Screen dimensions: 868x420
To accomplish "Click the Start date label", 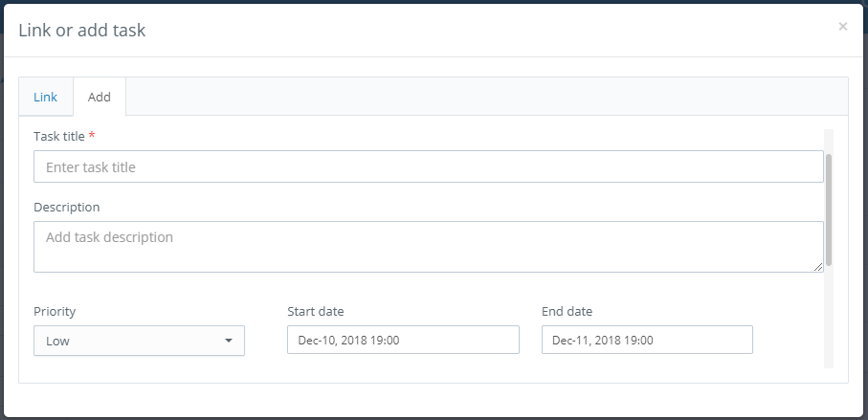I will point(316,312).
